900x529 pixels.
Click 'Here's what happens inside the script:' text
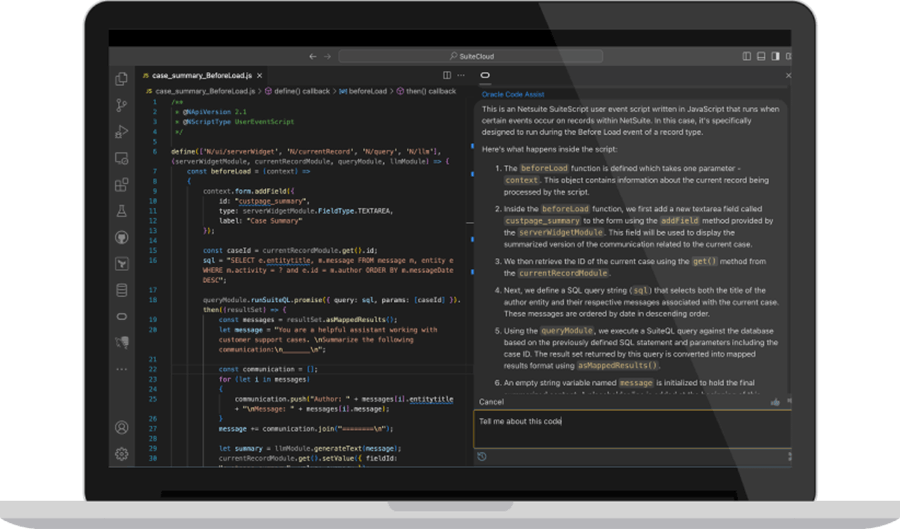[x=549, y=149]
